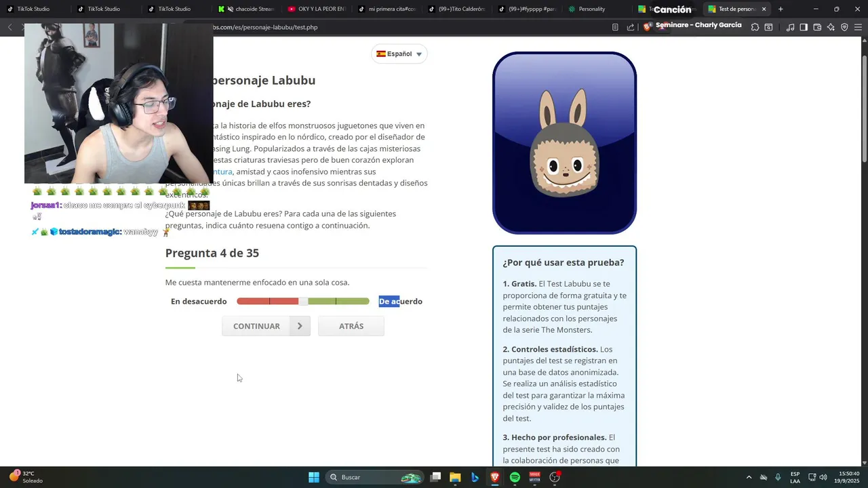Click the Labubu character card image
Viewport: 868px width, 488px height.
564,143
